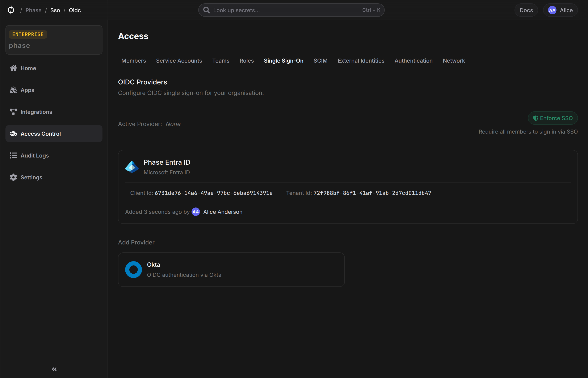
Task: Collapse the sidebar with double chevron
Action: coord(54,369)
